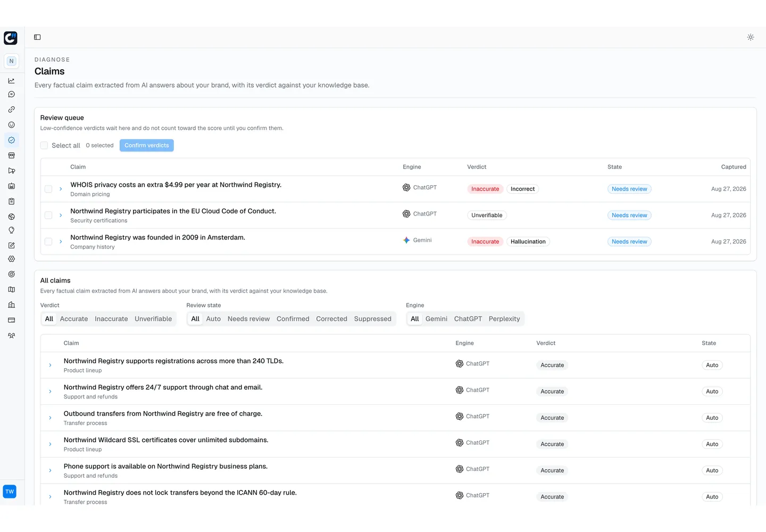Screen dimensions: 766x532
Task: Click Needs review badge on Amsterdam claim
Action: (x=629, y=242)
